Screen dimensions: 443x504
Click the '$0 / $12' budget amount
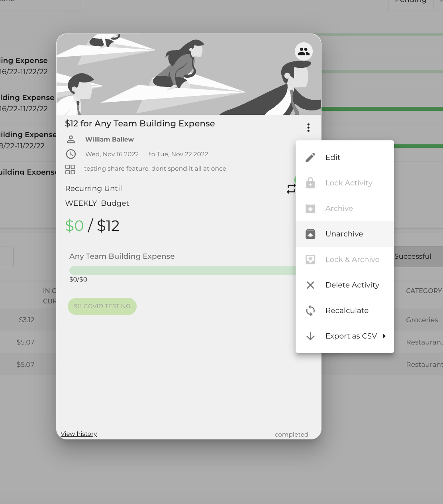coord(92,226)
